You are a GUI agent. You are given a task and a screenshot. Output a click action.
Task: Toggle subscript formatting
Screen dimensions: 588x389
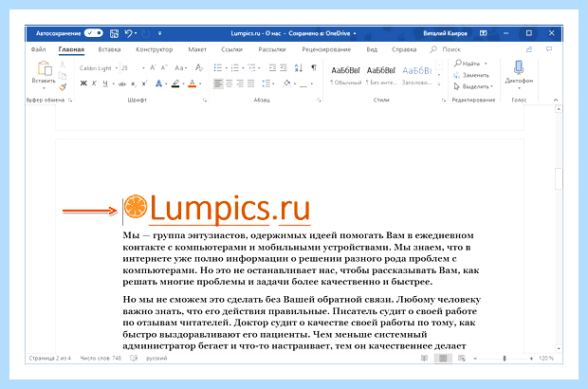click(x=134, y=83)
